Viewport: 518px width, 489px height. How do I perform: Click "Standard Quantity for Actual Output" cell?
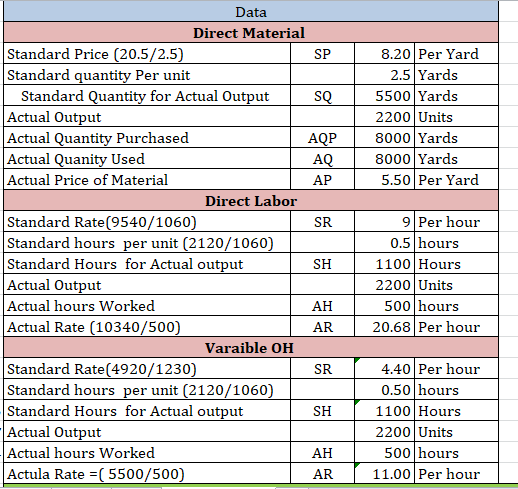click(x=147, y=96)
